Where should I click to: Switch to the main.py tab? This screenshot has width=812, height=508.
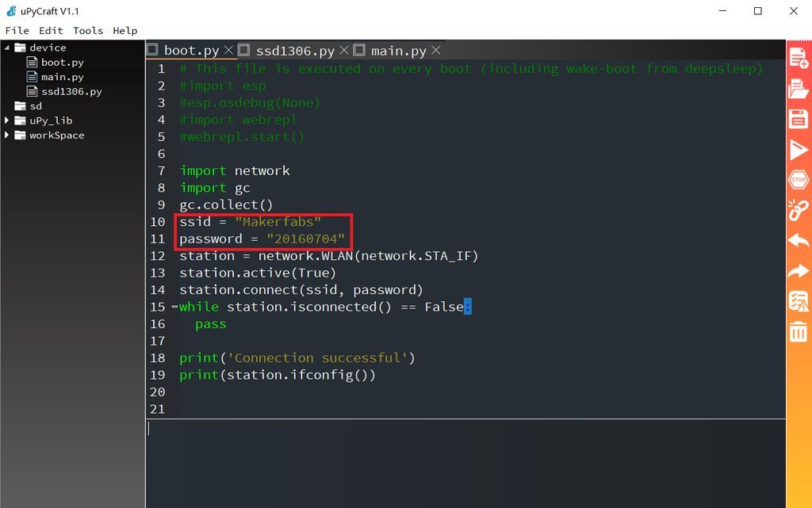click(398, 51)
